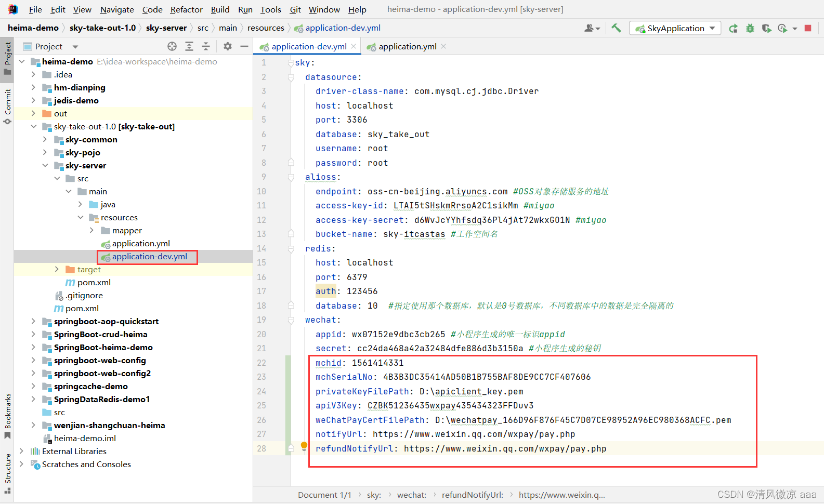Screen dimensions: 824x504
Task: Fold the redis block on line 14
Action: coord(291,249)
